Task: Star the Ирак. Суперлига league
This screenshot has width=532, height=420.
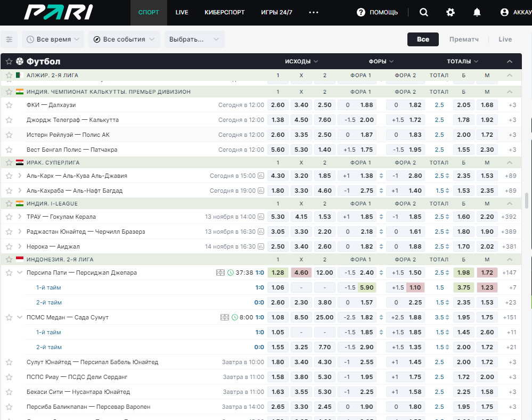Action: 9,162
